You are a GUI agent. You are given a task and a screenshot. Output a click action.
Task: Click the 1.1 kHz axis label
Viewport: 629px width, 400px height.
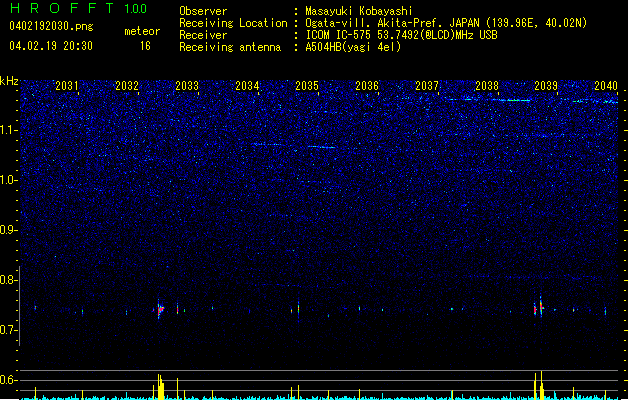9,130
